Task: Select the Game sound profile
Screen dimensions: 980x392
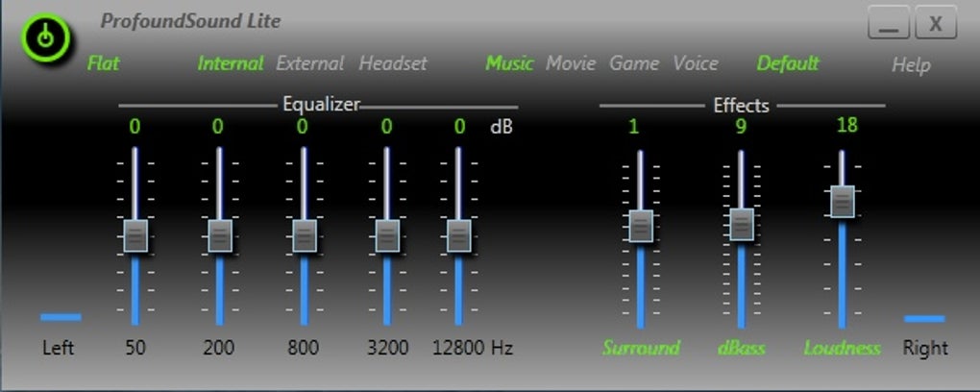Action: (634, 63)
